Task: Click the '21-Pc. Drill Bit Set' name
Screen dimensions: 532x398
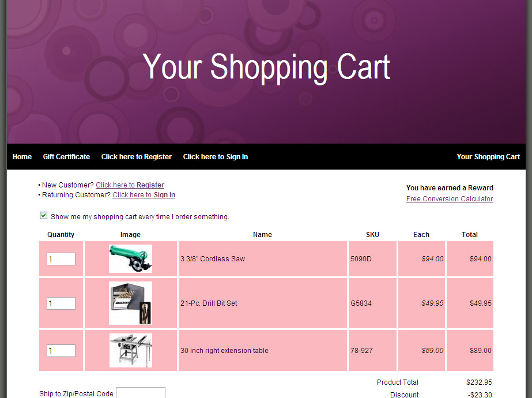Action: (x=209, y=303)
